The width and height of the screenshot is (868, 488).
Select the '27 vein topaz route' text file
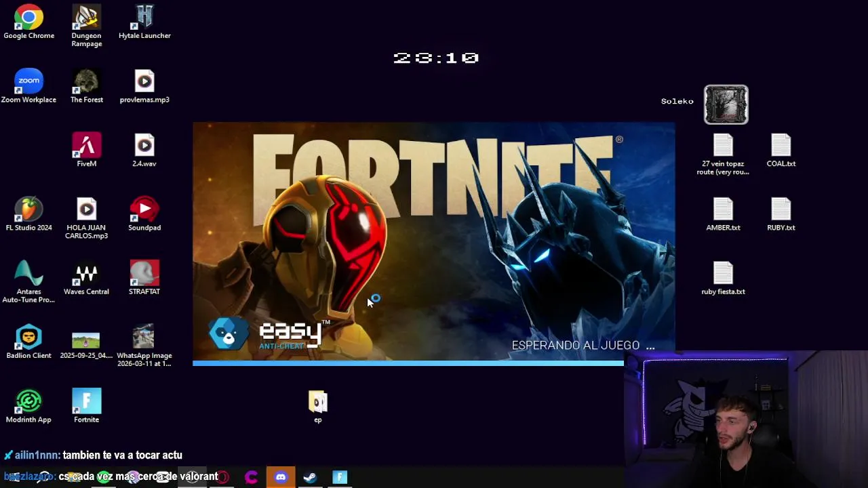tap(723, 155)
